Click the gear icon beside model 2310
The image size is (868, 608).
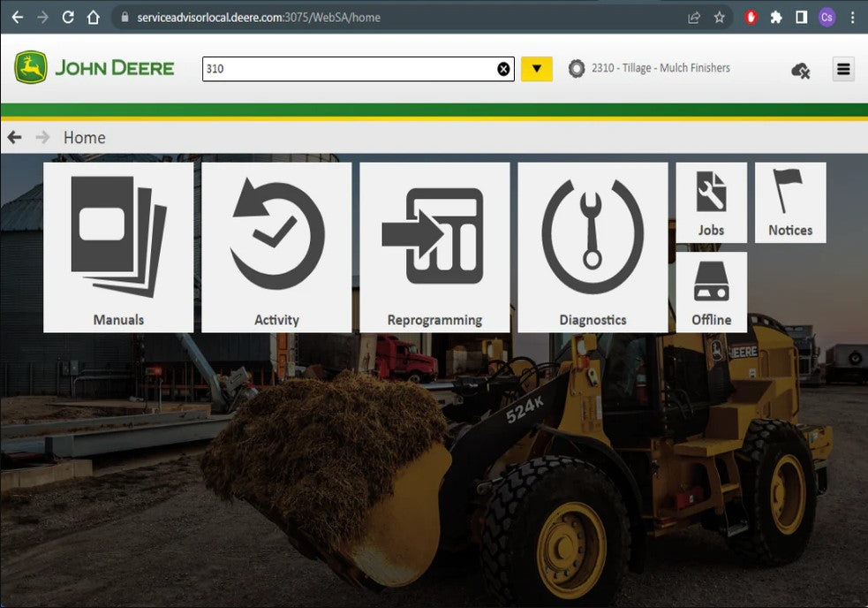[x=577, y=69]
